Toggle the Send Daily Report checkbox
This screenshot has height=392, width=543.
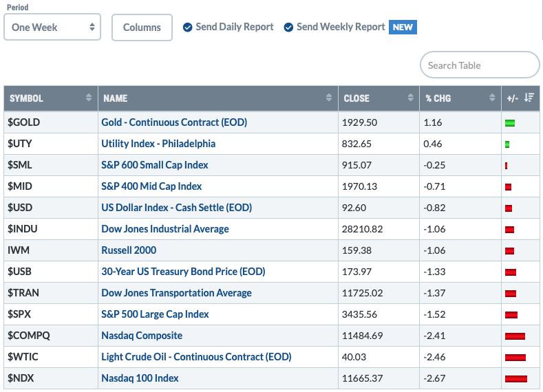click(187, 28)
